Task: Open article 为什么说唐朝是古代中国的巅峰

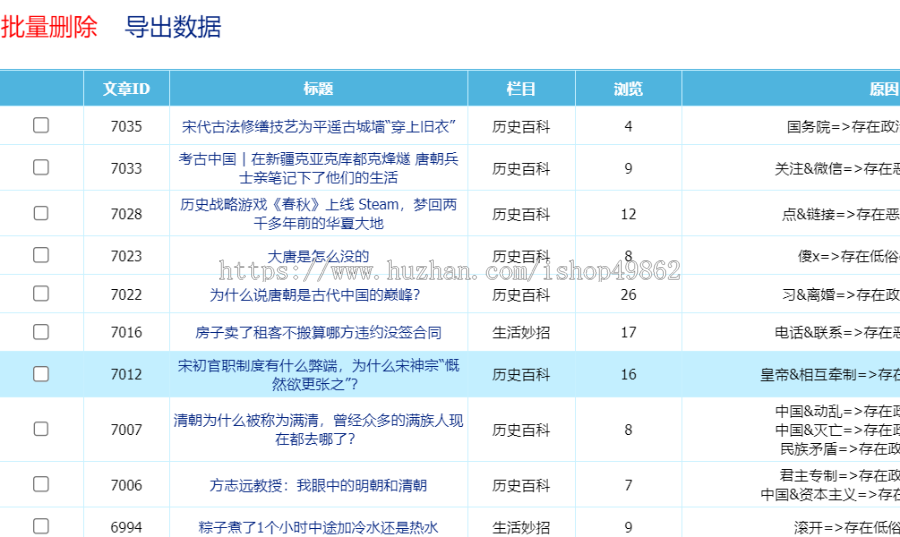Action: click(x=315, y=294)
